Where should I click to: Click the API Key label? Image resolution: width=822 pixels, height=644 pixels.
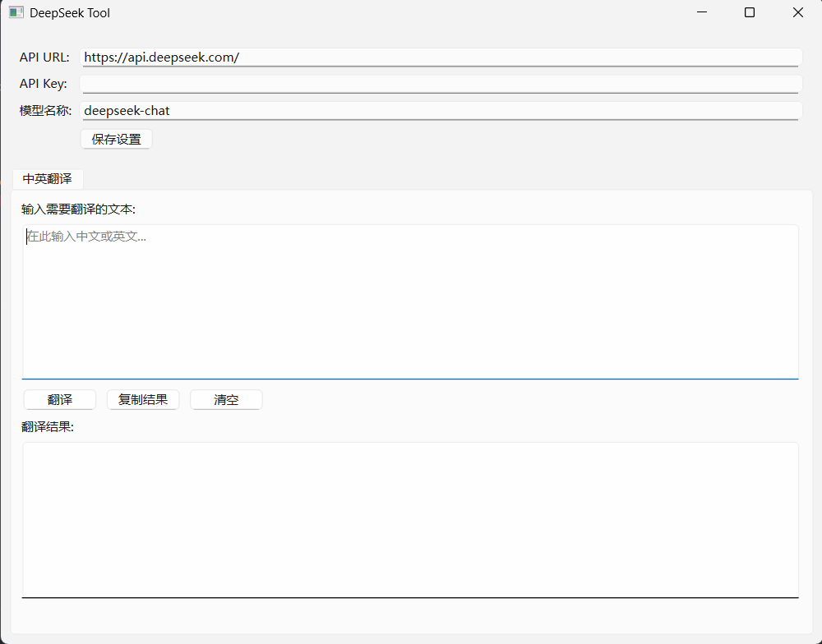click(x=44, y=84)
